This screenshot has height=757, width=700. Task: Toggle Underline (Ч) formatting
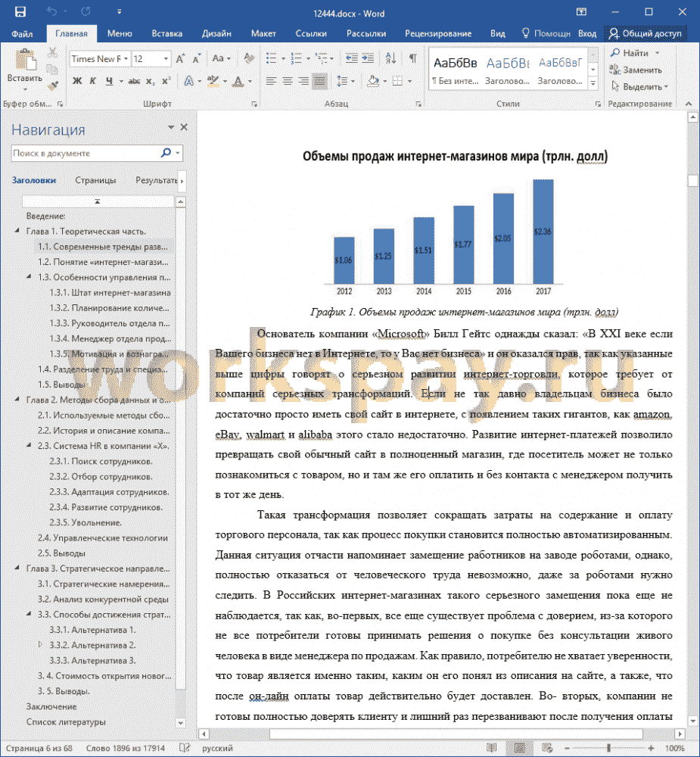[x=109, y=81]
